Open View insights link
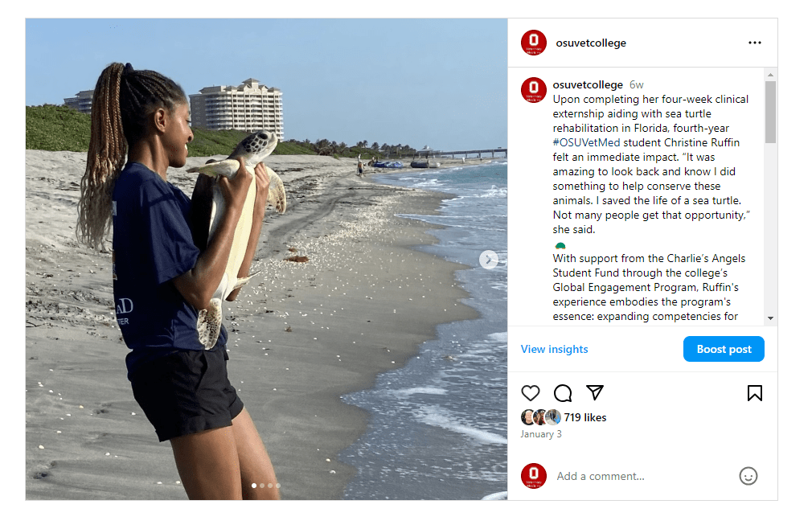Screen dimensions: 812x529 point(554,349)
